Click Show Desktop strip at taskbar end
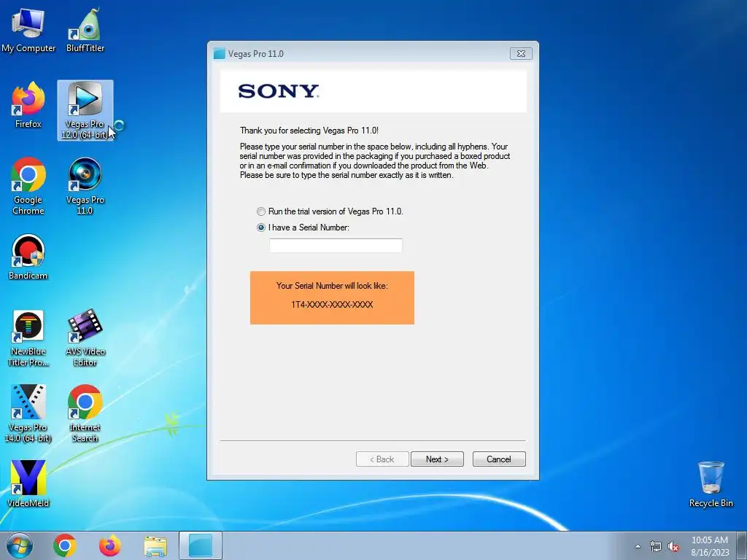The height and width of the screenshot is (560, 747). pos(742,545)
